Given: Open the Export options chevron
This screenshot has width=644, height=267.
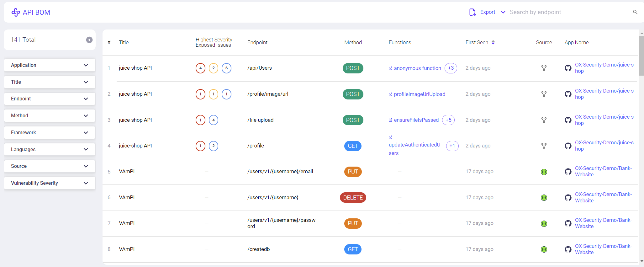Looking at the screenshot, I should coord(503,12).
